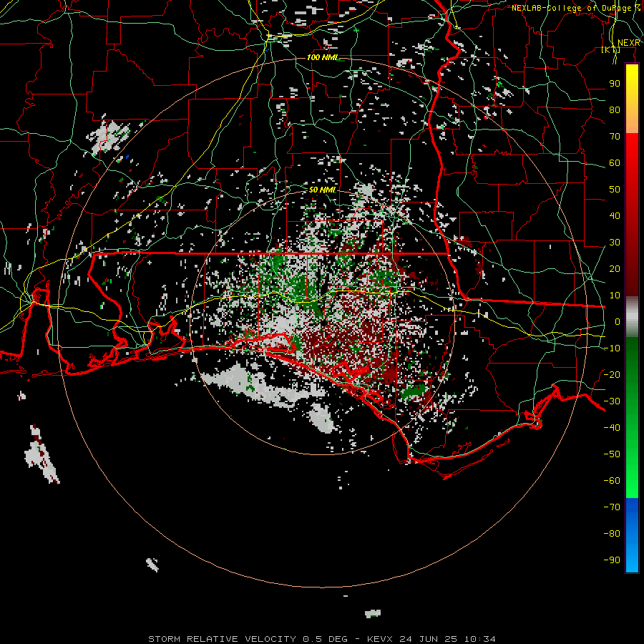Pick the blue band on the velocity color bar

[632, 535]
